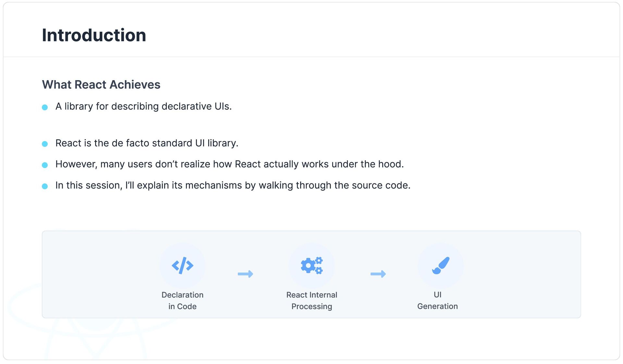Click the 'Declaration in Code' label
Viewport: 623px width, 364px height.
(182, 301)
